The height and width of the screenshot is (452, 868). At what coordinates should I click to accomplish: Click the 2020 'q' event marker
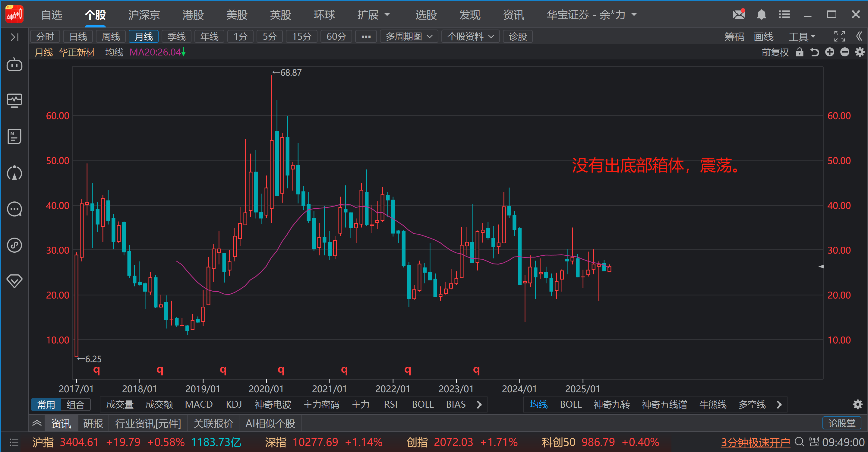281,370
